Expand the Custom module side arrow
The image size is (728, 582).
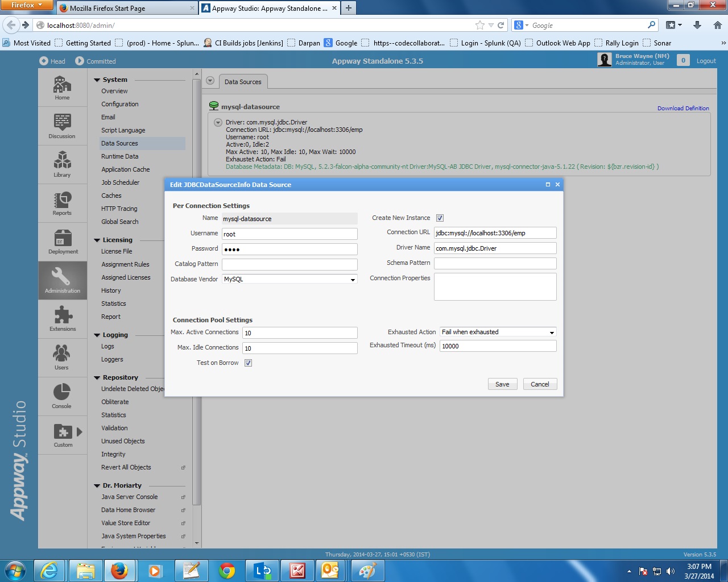[80, 432]
